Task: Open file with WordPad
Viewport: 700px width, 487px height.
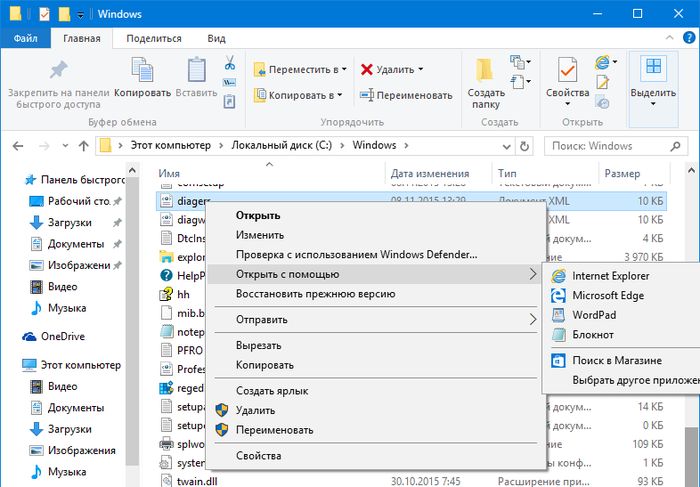Action: [x=594, y=315]
